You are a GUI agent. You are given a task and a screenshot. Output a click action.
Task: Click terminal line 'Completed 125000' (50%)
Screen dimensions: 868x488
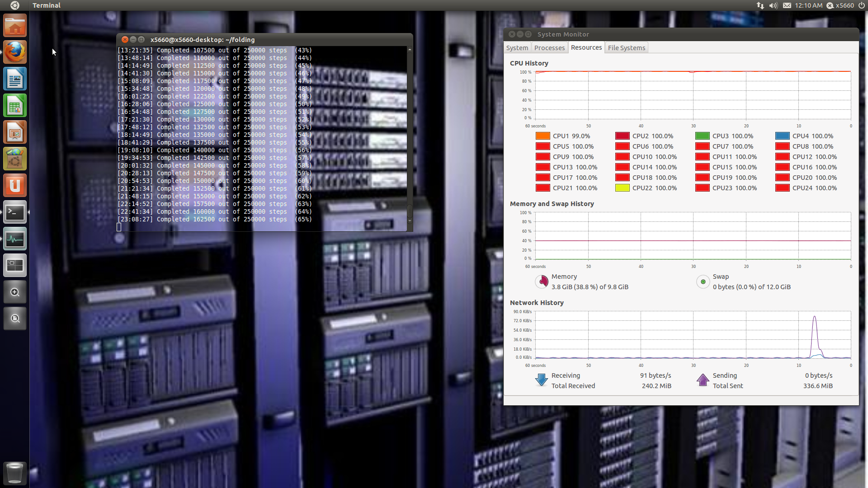pos(215,104)
